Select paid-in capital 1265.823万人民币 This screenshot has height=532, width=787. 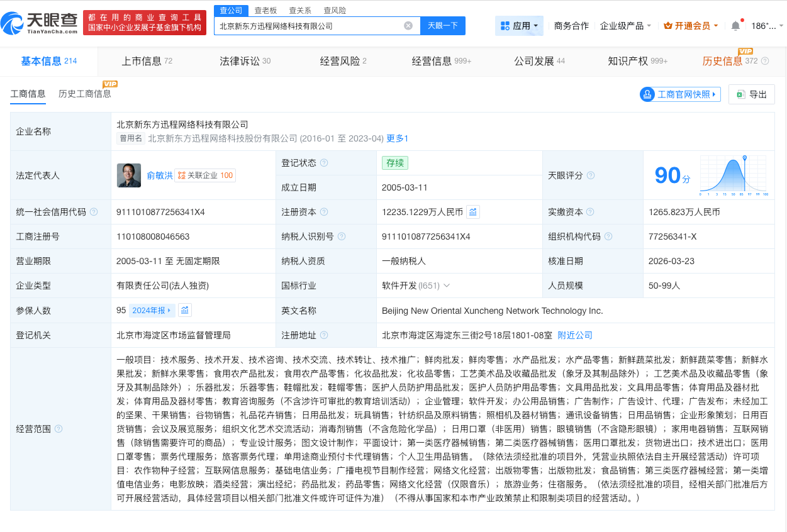click(684, 212)
